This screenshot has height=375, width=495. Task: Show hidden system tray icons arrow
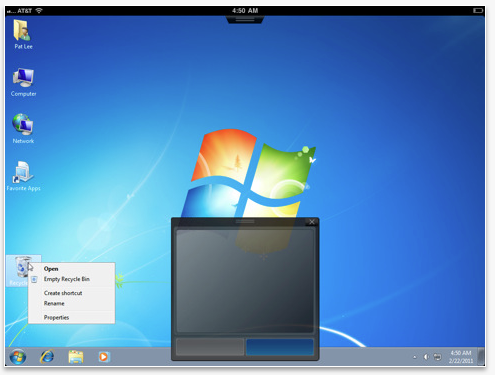click(415, 357)
